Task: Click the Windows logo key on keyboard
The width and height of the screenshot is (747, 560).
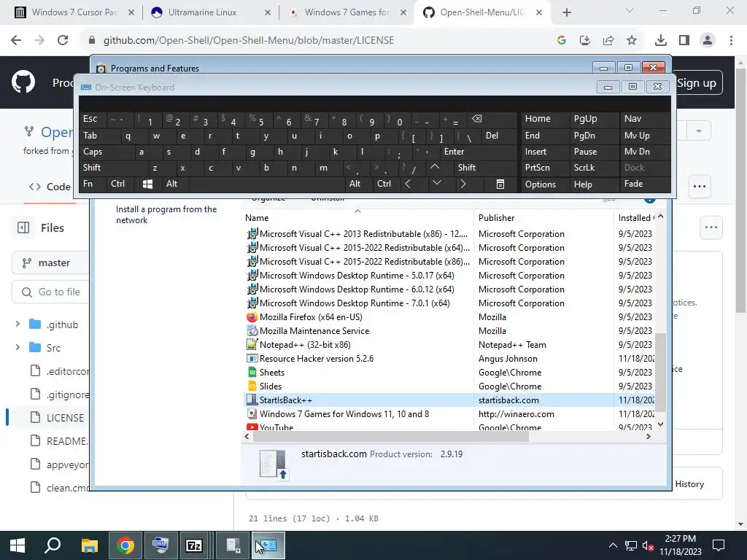Action: click(147, 184)
